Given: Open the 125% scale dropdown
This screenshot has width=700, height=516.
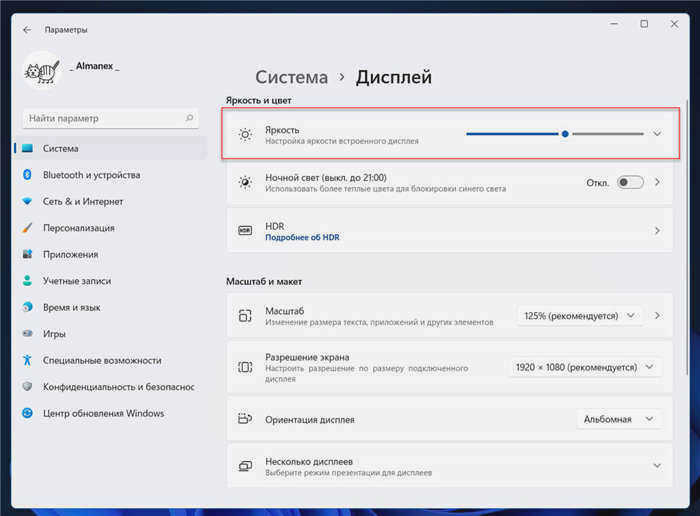Looking at the screenshot, I should tap(579, 316).
